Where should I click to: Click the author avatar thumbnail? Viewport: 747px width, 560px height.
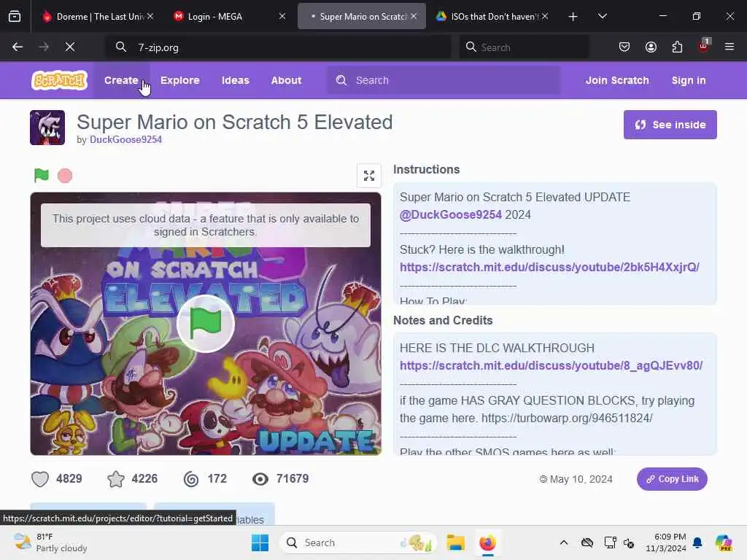point(47,128)
